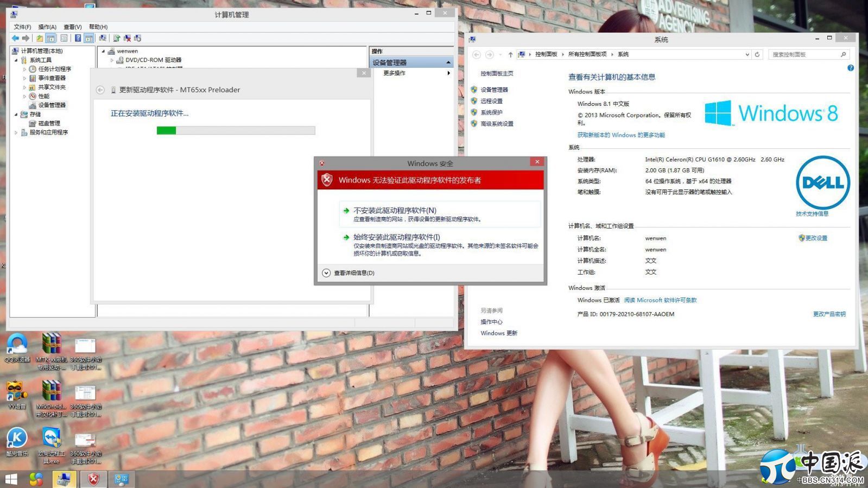Click 更改设置 link next to computer name
868x488 pixels.
pyautogui.click(x=816, y=238)
